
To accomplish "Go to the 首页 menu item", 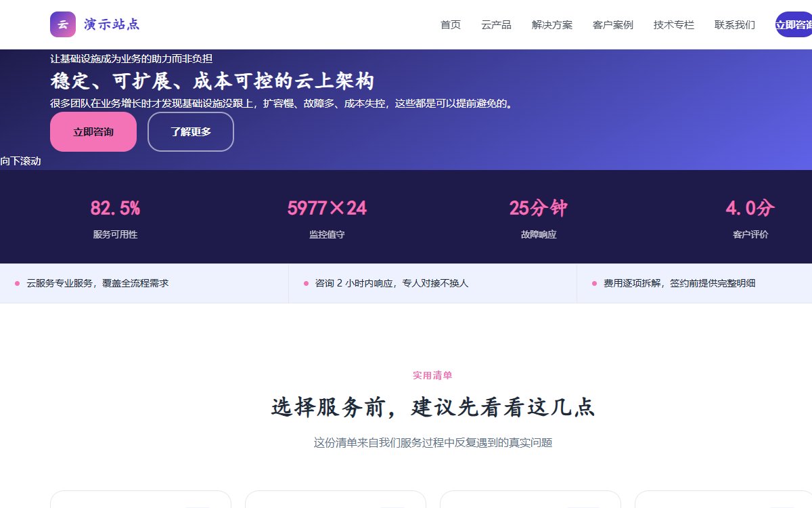I will coord(451,25).
